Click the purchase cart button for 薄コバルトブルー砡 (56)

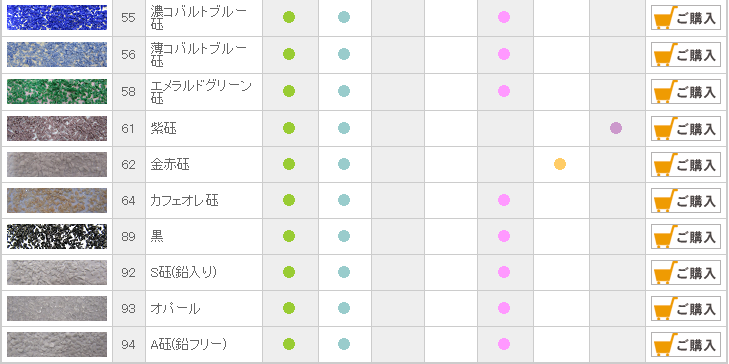(x=686, y=55)
